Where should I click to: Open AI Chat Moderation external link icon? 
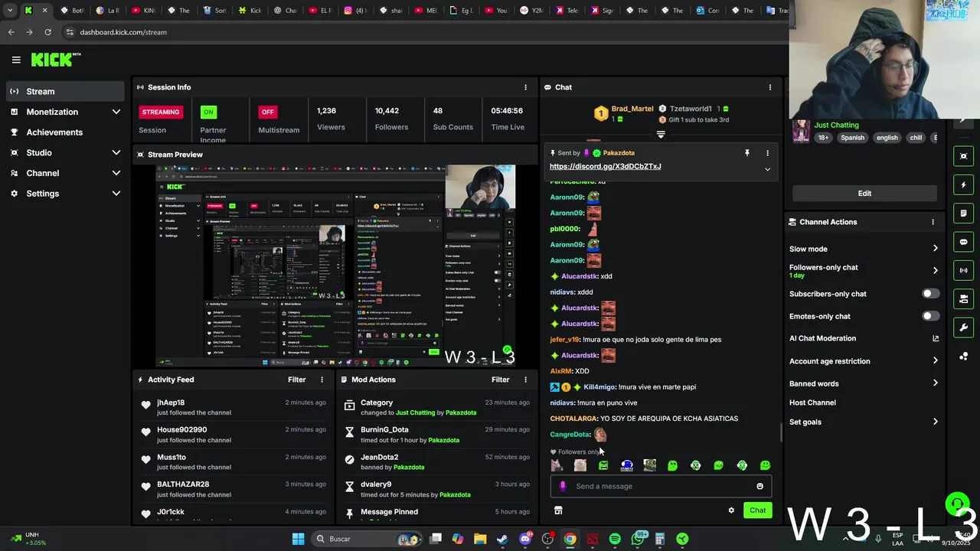[x=936, y=338]
